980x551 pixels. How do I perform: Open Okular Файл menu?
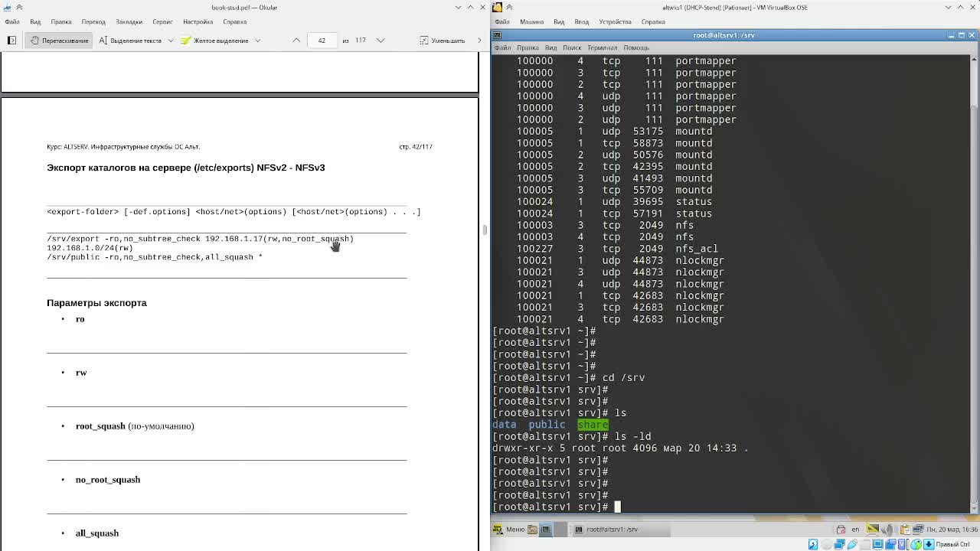pyautogui.click(x=12, y=21)
